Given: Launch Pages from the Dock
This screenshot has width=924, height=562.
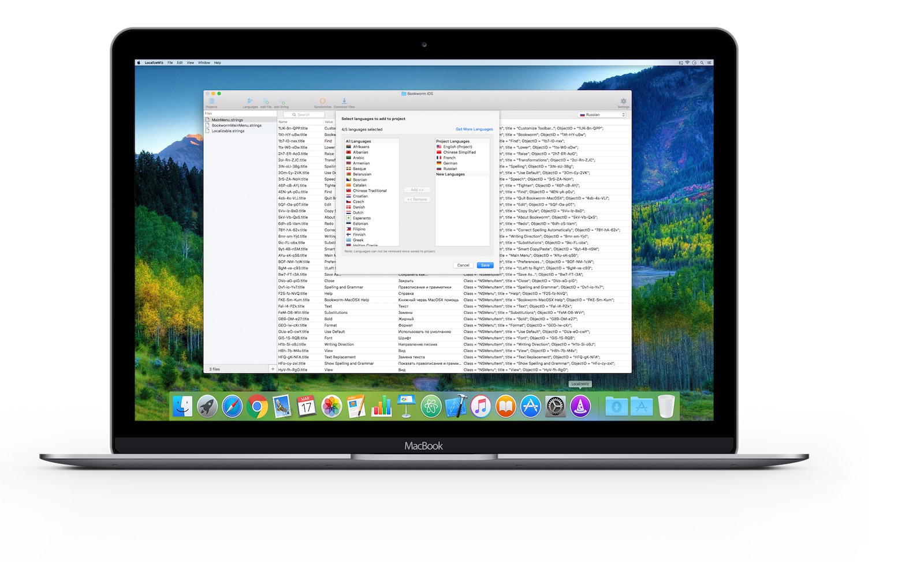Looking at the screenshot, I should tap(356, 407).
